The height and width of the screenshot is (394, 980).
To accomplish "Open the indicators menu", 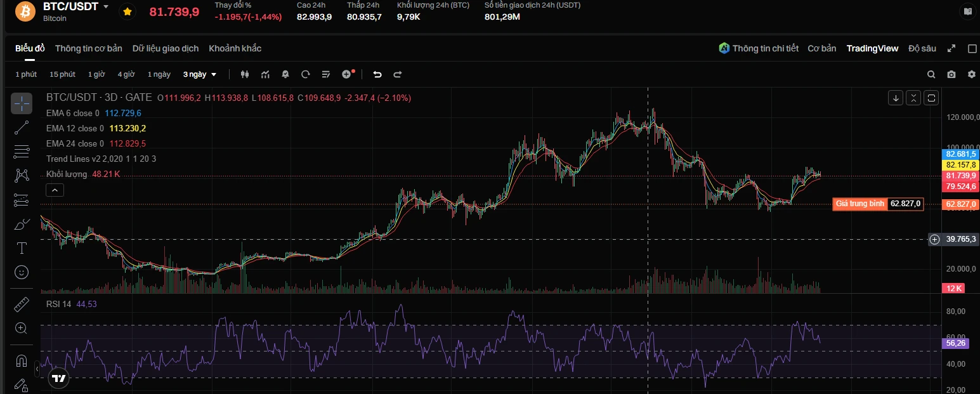I will (265, 74).
